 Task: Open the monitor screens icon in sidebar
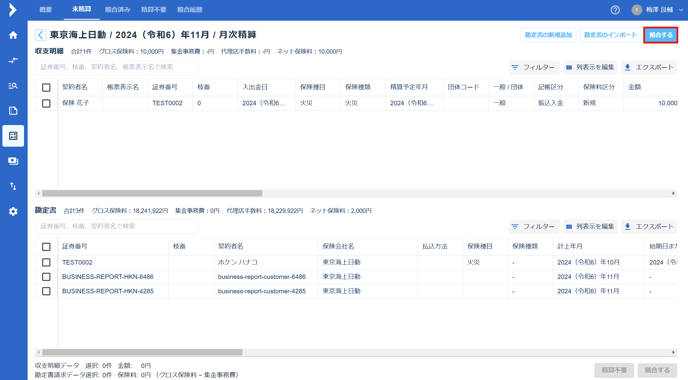(13, 161)
